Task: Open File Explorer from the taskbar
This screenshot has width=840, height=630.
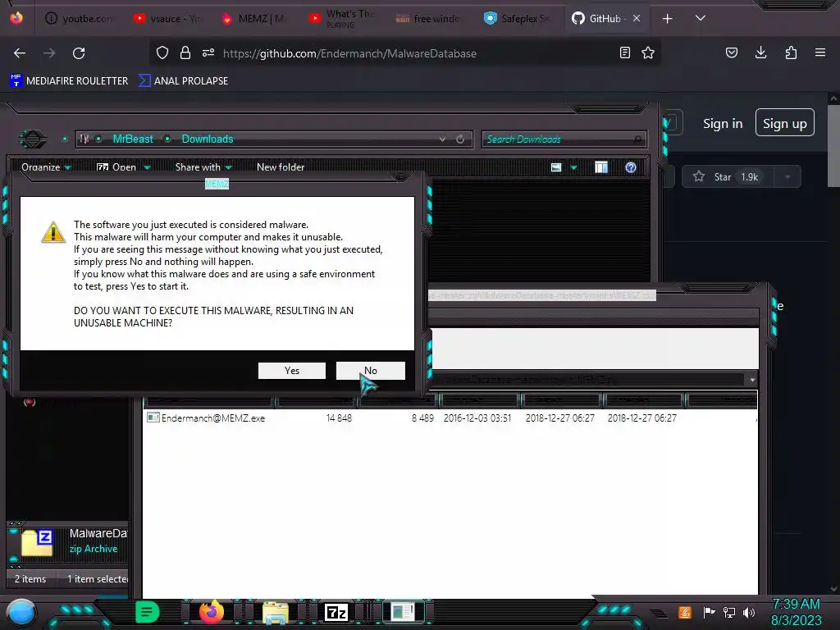Action: click(276, 613)
